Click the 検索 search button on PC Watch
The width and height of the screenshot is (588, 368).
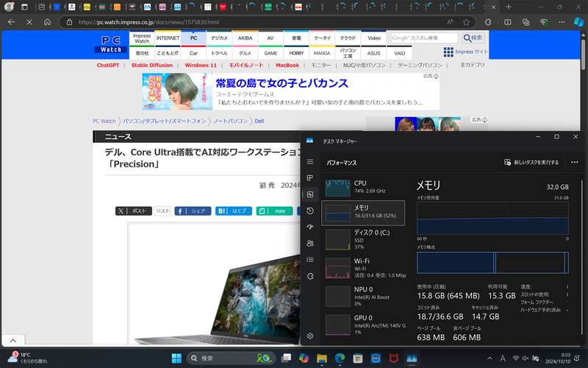point(473,38)
